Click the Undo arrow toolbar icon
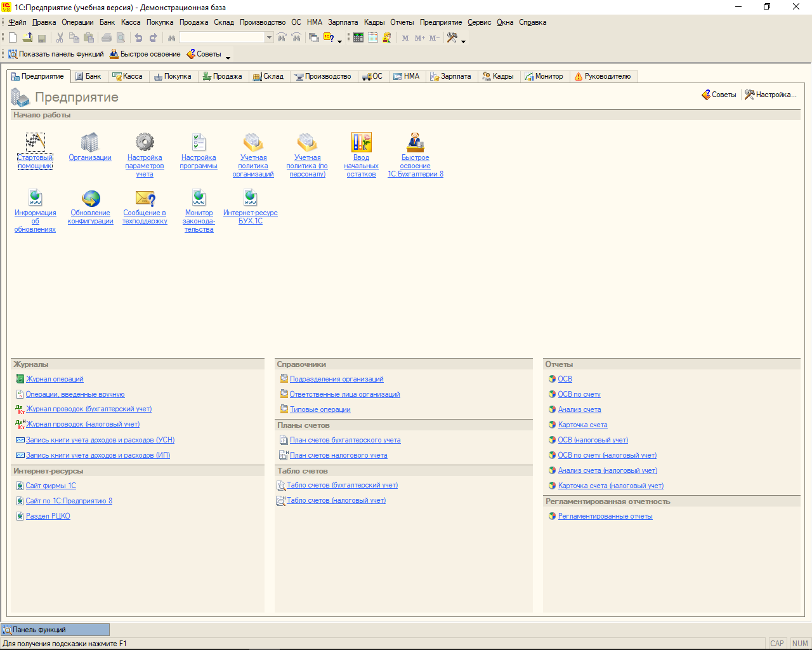Viewport: 812px width, 650px height. [138, 38]
